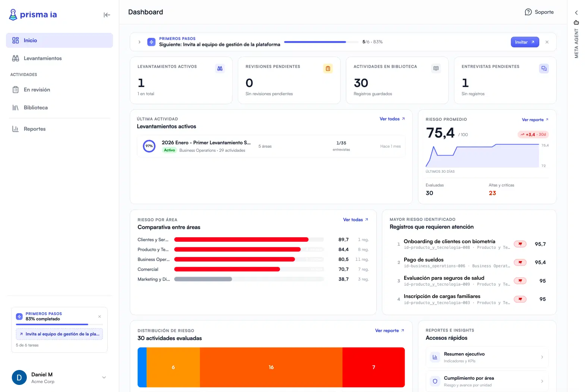Click the dark orange segment labeled 16
The width and height of the screenshot is (585, 392).
271,367
